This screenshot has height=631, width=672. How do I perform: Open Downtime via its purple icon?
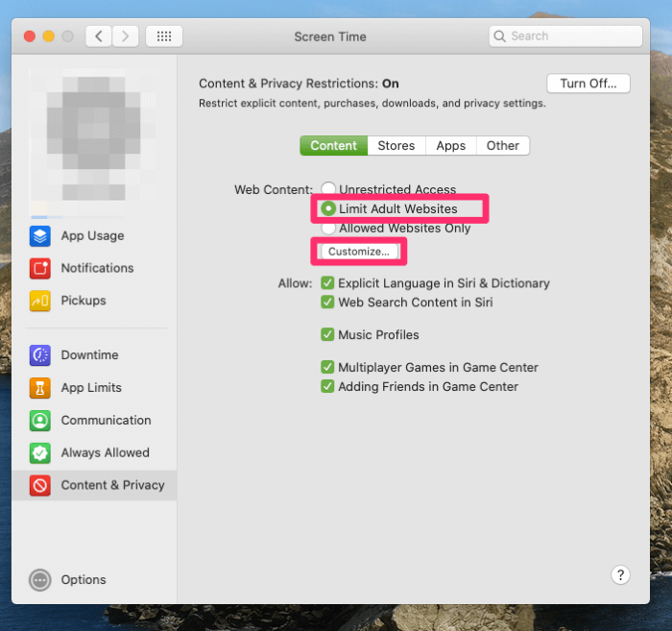pyautogui.click(x=40, y=355)
